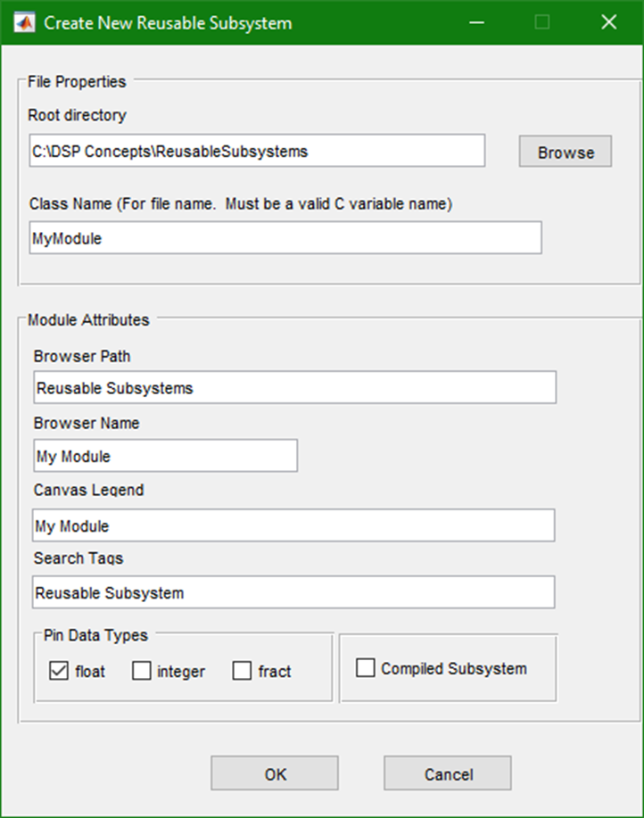Close the dialog with the X button
This screenshot has height=818, width=644.
(x=609, y=22)
